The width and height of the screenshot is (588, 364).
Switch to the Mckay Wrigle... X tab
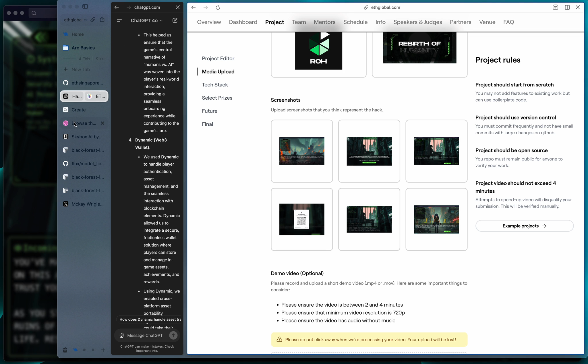(84, 204)
